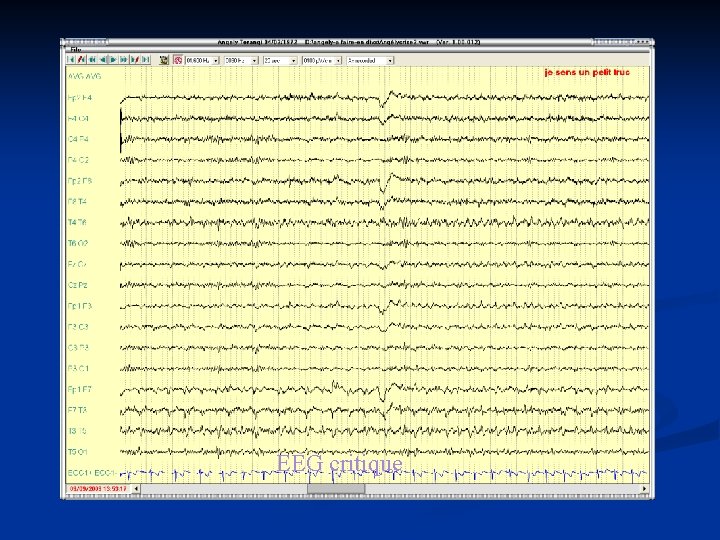Select the C4 P4 channel label
This screenshot has height=540, width=720.
[x=78, y=139]
